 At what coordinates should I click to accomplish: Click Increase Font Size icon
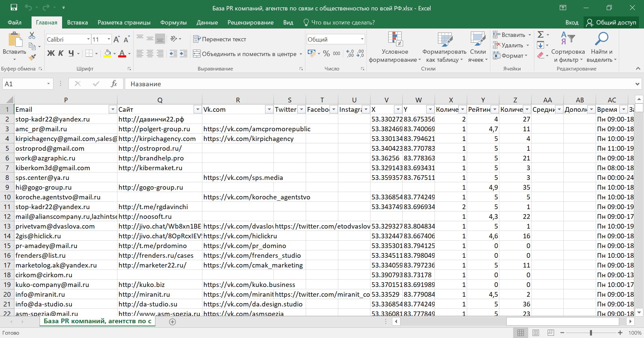116,40
